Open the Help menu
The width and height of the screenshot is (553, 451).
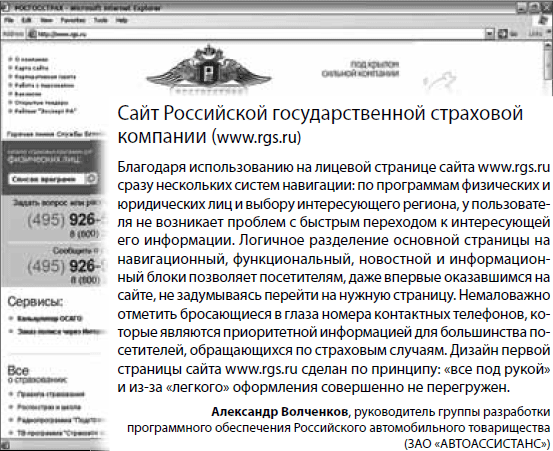coord(121,20)
